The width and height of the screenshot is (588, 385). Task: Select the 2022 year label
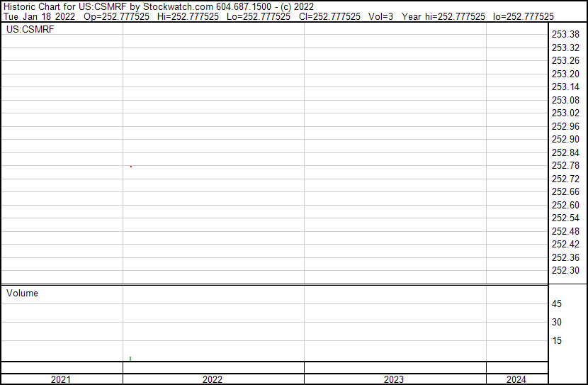[213, 379]
